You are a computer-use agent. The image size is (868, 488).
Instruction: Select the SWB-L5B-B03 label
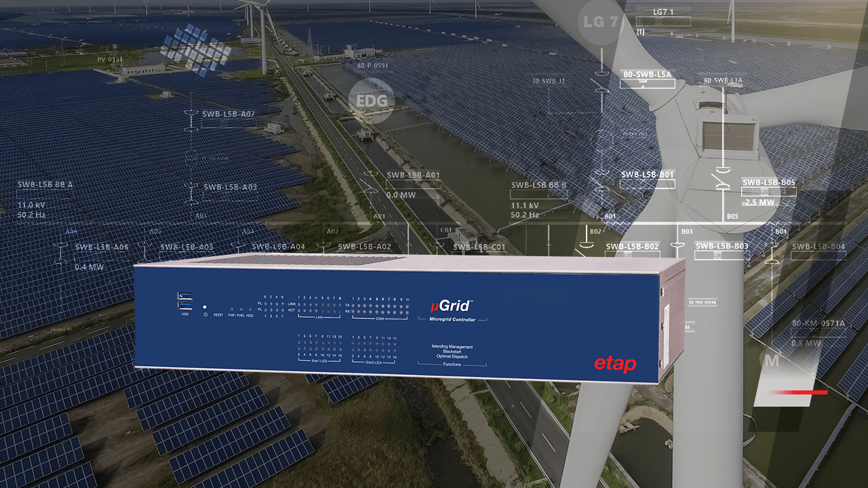(x=722, y=246)
